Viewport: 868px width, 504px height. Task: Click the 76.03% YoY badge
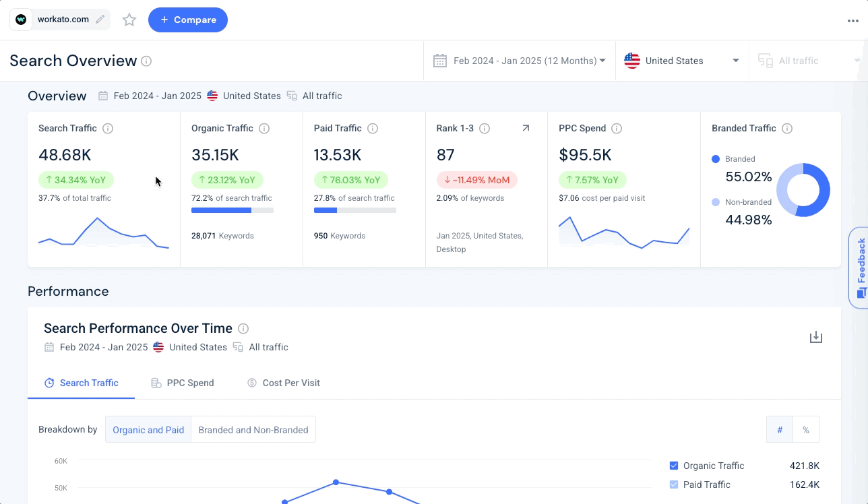tap(350, 180)
